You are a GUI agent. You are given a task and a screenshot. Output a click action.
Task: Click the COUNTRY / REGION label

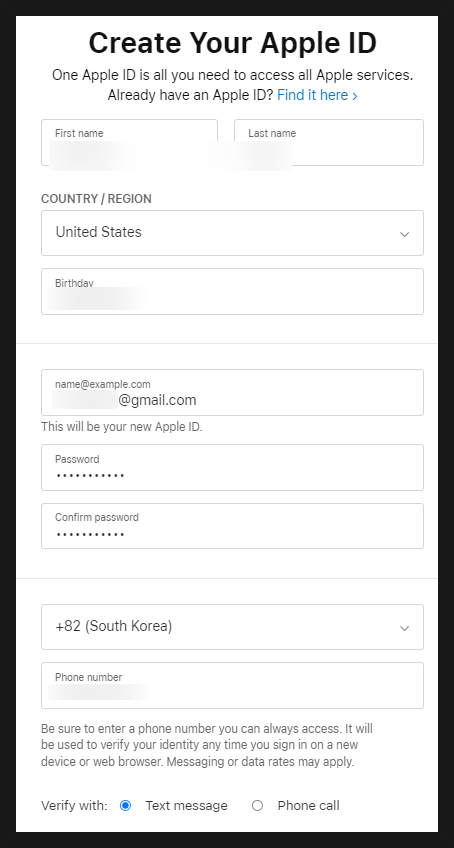[96, 198]
